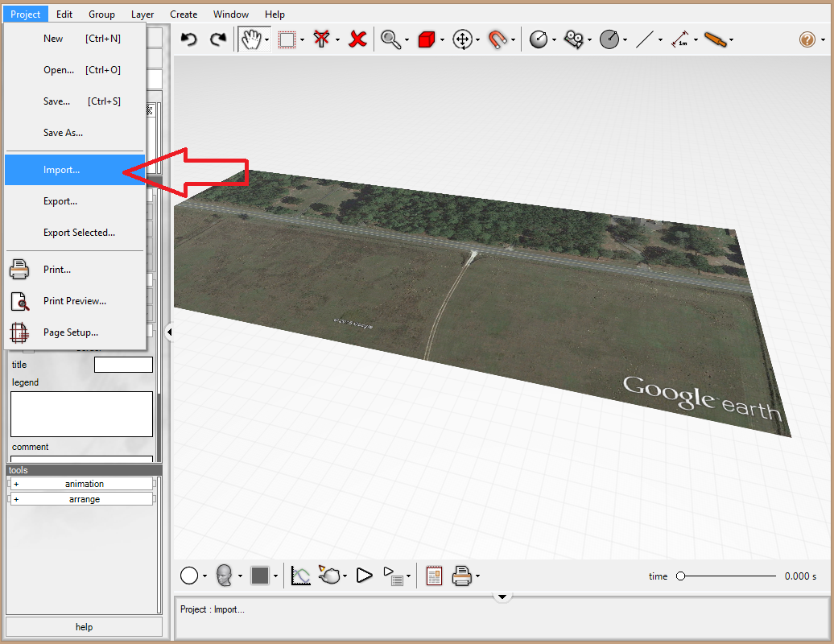This screenshot has height=644, width=834.
Task: Open the Help menu
Action: pyautogui.click(x=275, y=14)
